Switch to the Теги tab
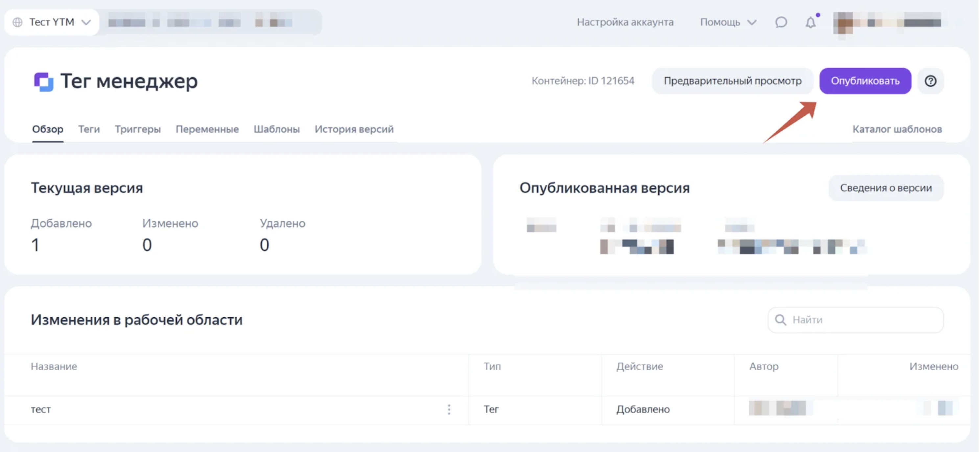Screen dimensions: 980x452 tap(89, 129)
